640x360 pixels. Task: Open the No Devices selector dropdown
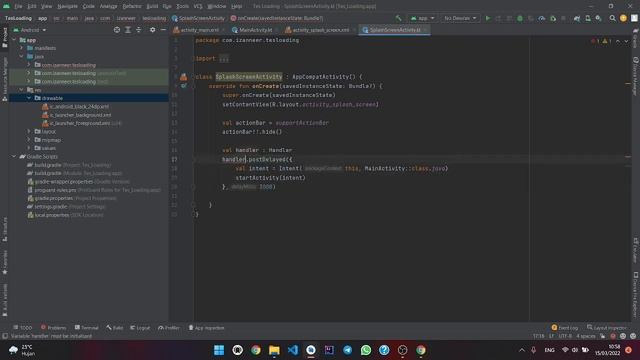click(x=460, y=18)
